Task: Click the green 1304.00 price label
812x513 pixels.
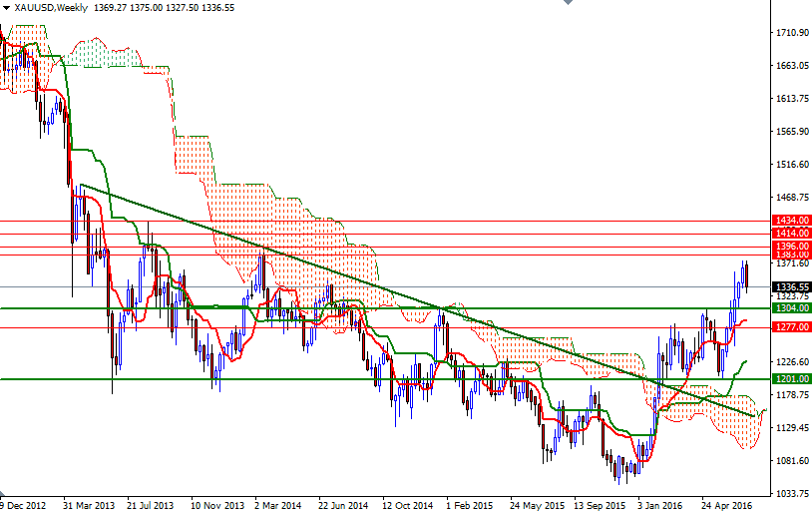Action: (791, 308)
